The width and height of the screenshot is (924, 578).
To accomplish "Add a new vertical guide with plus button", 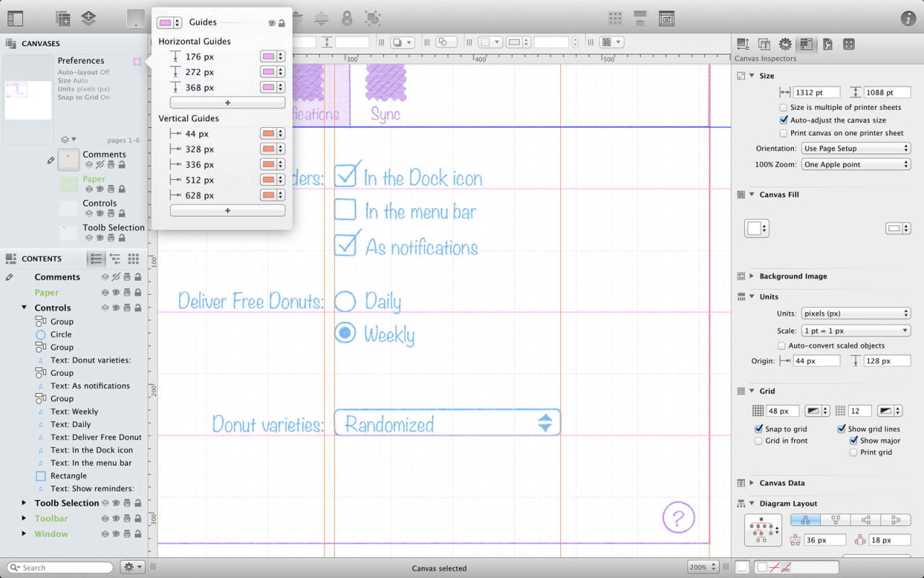I will pyautogui.click(x=227, y=211).
